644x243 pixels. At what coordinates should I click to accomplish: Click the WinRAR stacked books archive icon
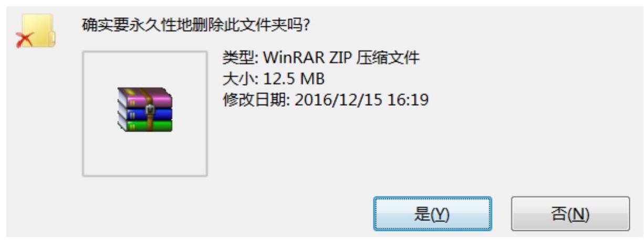point(144,109)
